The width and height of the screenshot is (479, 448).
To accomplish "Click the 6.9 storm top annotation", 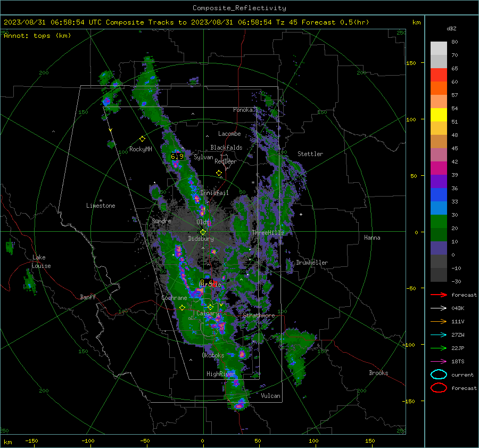I will 177,157.
